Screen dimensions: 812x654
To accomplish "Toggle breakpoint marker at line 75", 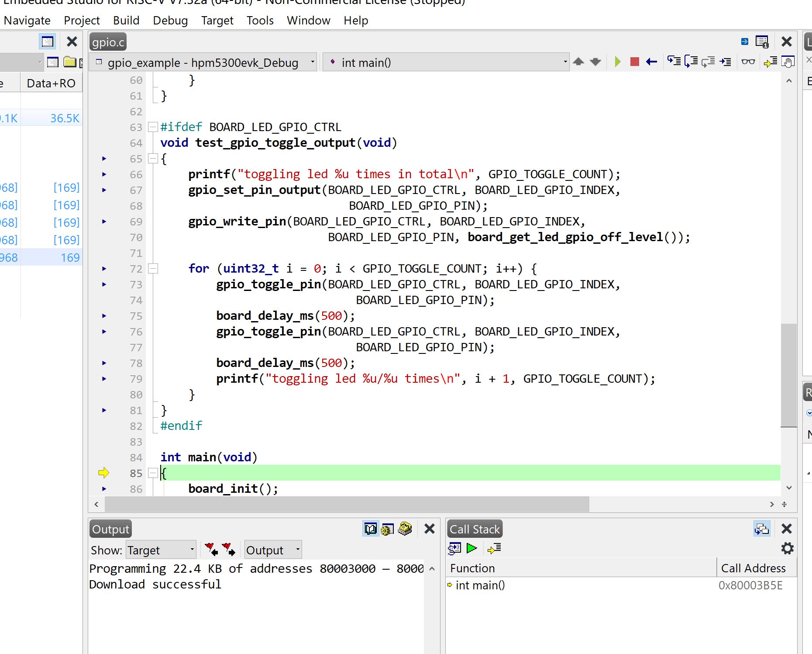I will [x=104, y=316].
